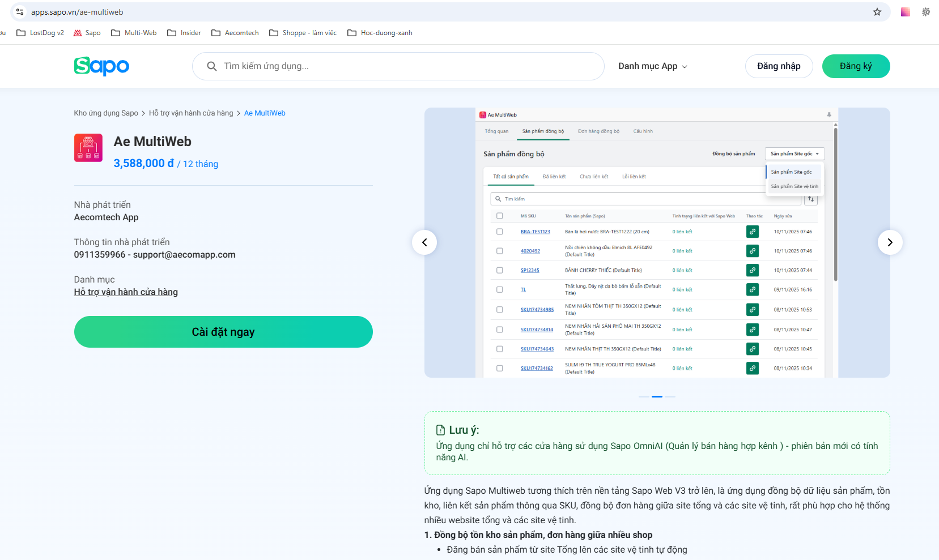Image resolution: width=939 pixels, height=560 pixels.
Task: Show previous screenshot with left arrow
Action: [424, 242]
